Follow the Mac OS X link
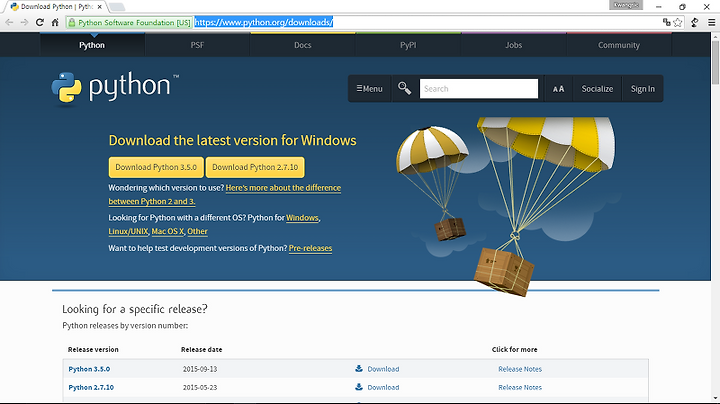Screen dimensions: 720x404 pyautogui.click(x=168, y=231)
